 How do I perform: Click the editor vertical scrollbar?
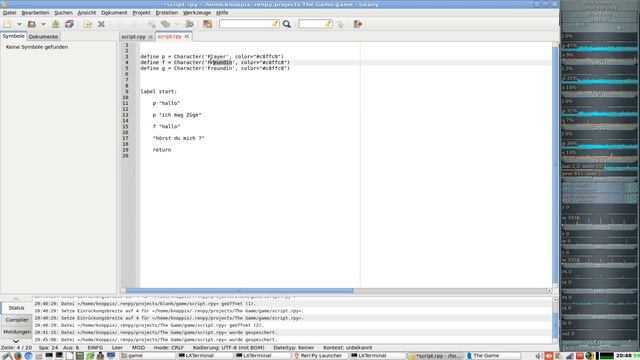click(555, 165)
